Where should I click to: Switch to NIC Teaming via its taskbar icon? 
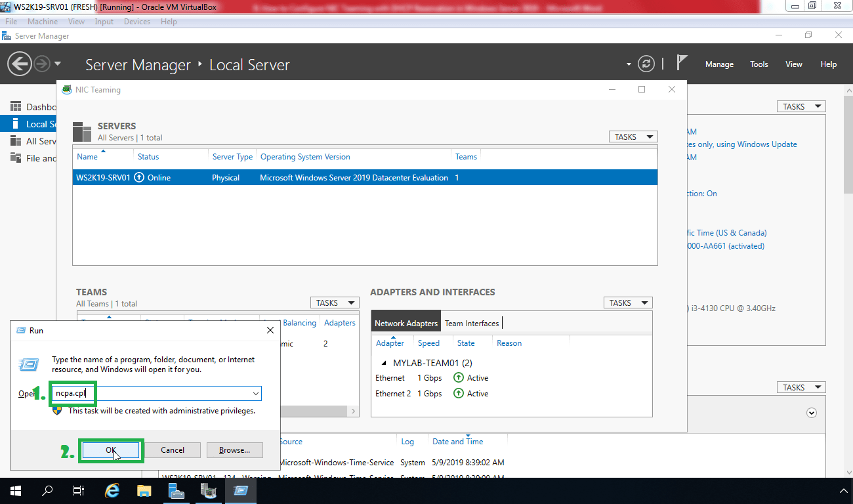tap(208, 490)
